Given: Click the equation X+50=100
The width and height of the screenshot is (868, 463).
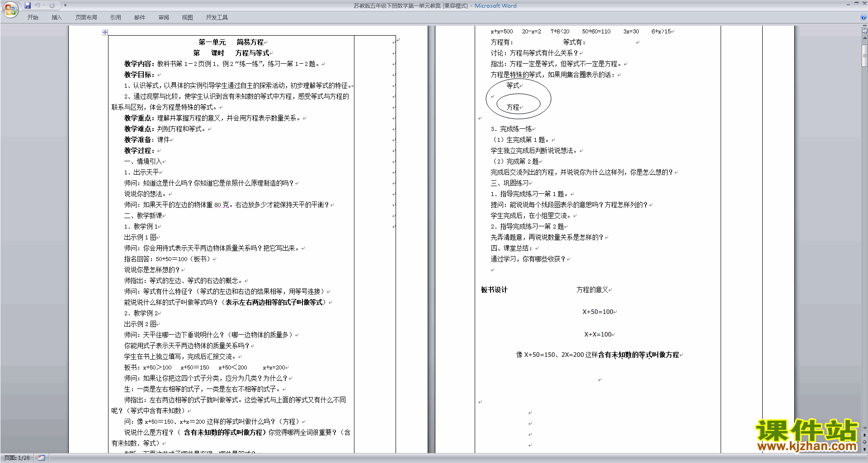Looking at the screenshot, I should click(598, 312).
